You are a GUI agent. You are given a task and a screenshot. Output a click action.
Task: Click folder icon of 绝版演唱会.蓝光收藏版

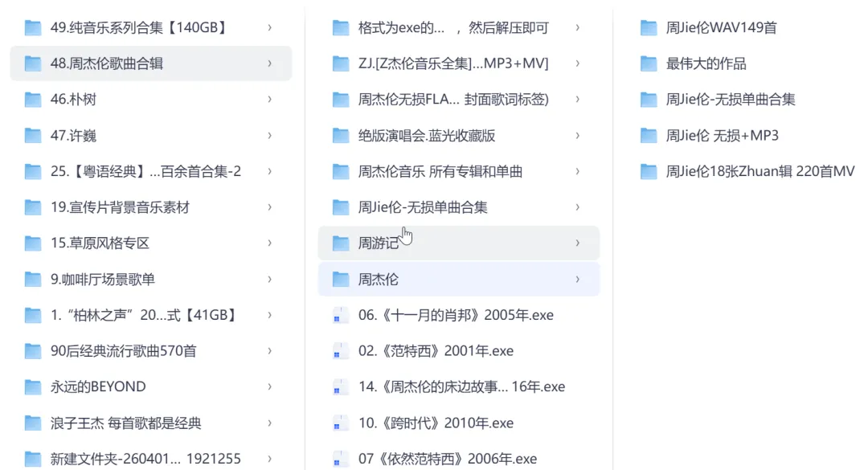341,136
